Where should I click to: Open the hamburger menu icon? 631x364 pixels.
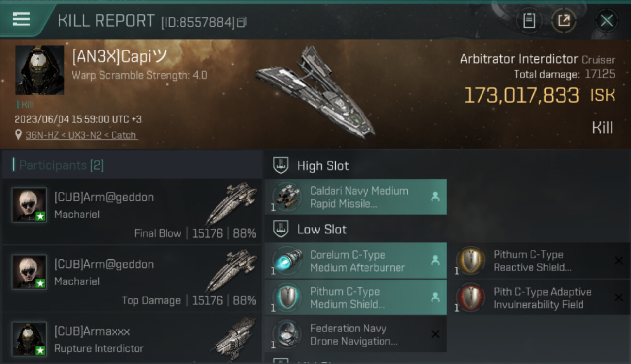click(21, 19)
